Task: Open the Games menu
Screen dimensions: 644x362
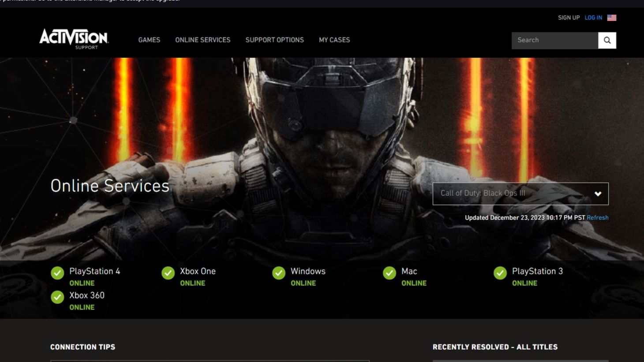Action: click(149, 40)
